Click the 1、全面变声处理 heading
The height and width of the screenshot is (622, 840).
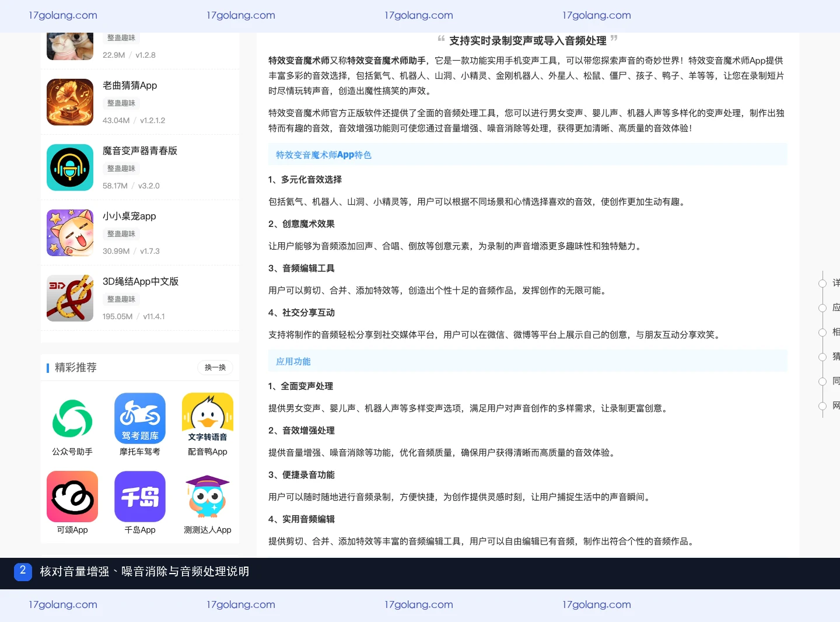301,386
